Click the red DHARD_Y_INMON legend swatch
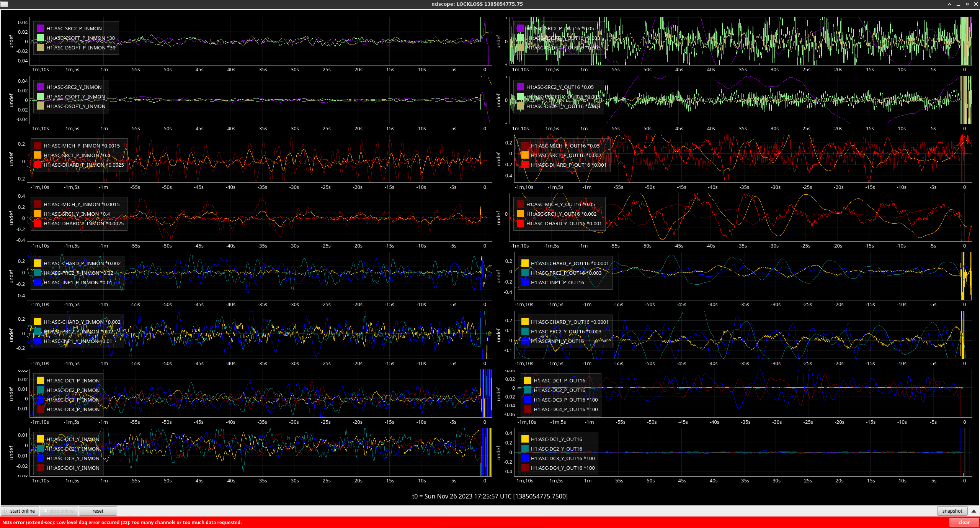Screen dimensions: 980x528 coord(38,223)
